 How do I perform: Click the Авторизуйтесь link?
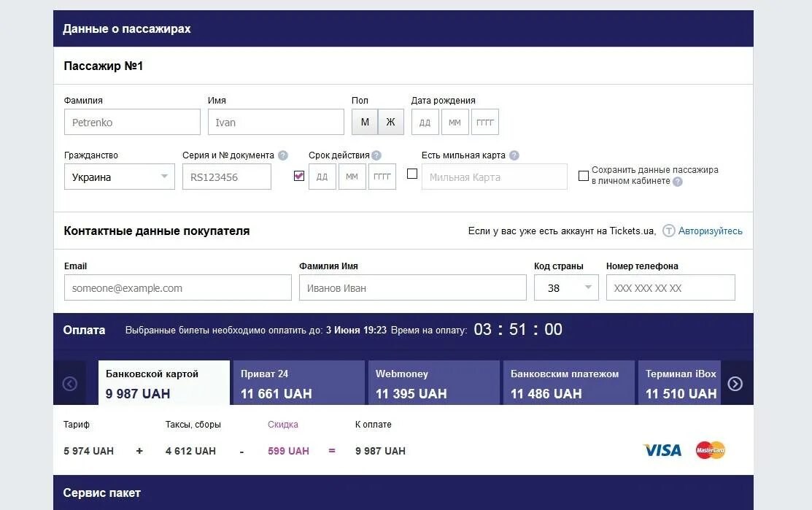point(711,231)
